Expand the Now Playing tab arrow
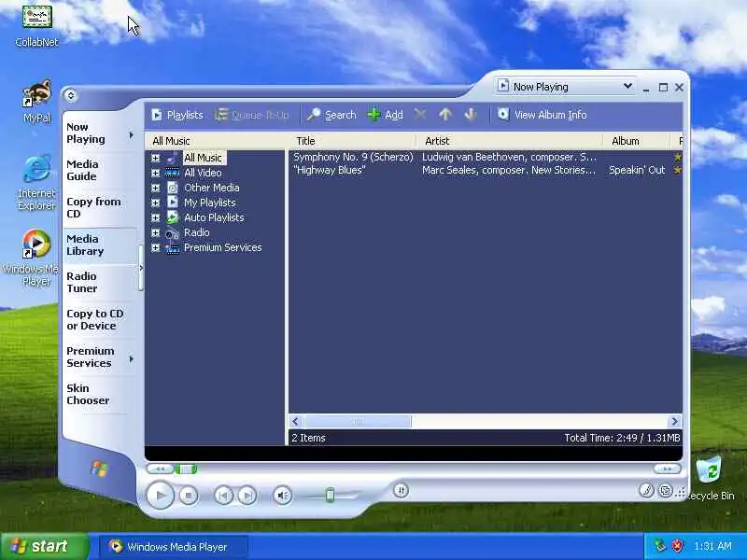The width and height of the screenshot is (747, 560). pyautogui.click(x=132, y=135)
